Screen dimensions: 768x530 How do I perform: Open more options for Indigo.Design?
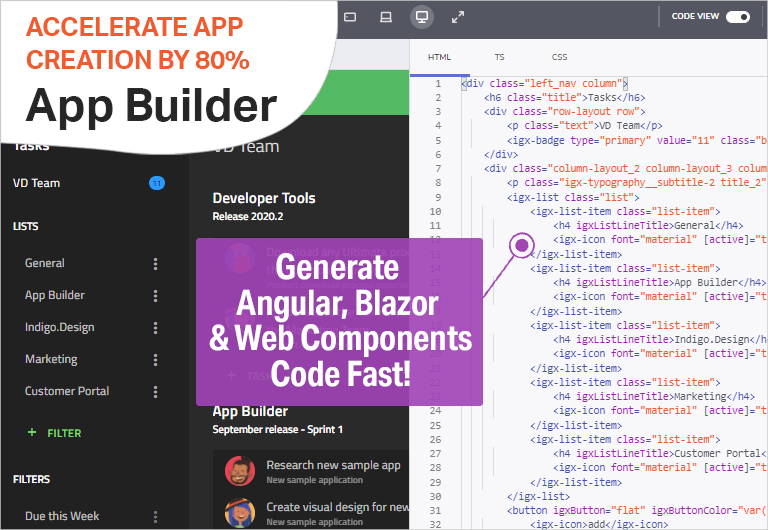coord(155,328)
